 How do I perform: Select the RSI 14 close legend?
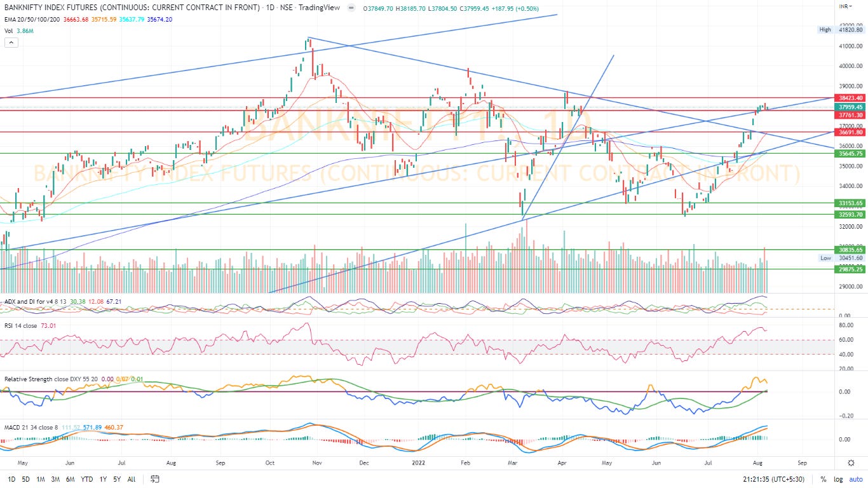(21, 325)
